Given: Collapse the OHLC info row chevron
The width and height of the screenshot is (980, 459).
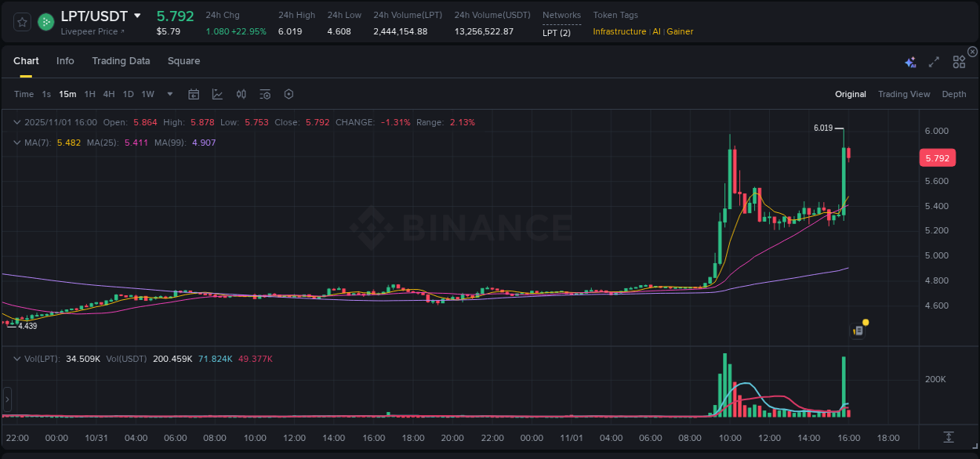Looking at the screenshot, I should (16, 122).
